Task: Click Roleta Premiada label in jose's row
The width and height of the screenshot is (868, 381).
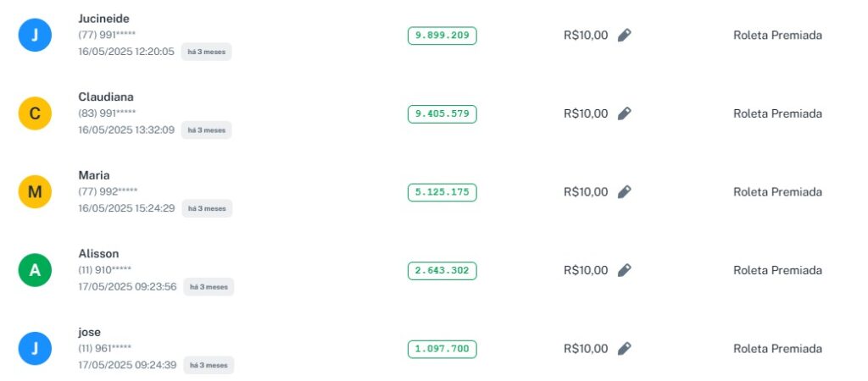Action: 777,349
